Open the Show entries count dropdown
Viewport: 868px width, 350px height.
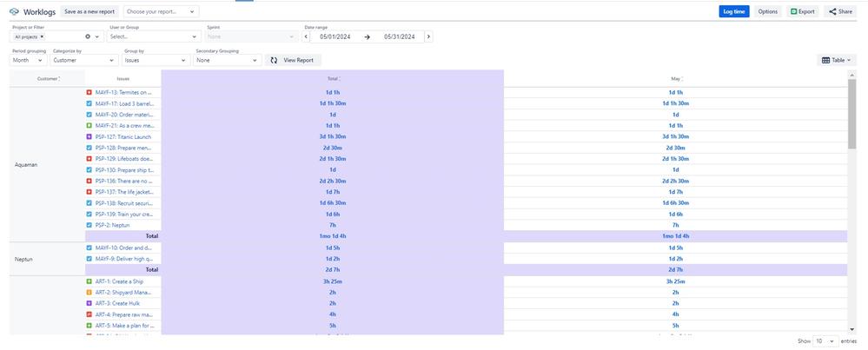pyautogui.click(x=825, y=341)
